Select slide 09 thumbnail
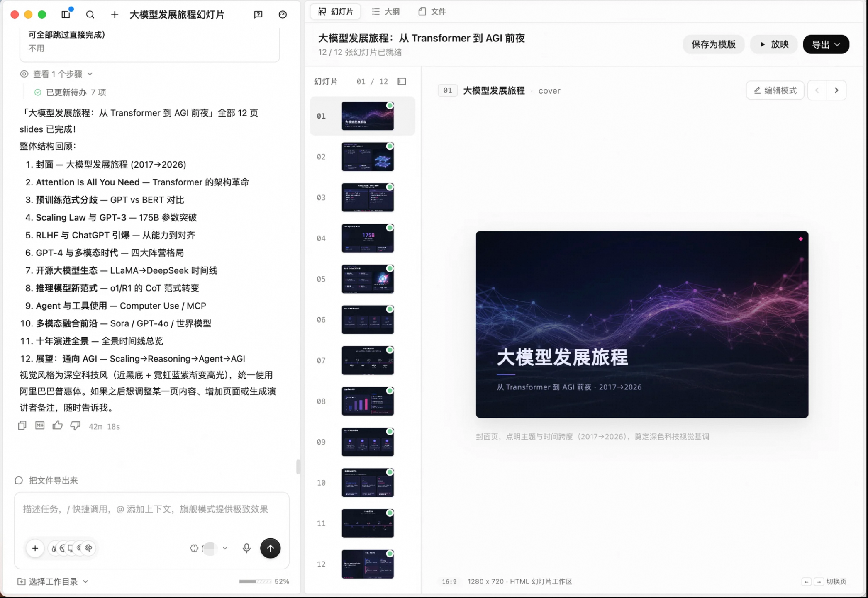Viewport: 868px width, 598px height. coord(368,442)
